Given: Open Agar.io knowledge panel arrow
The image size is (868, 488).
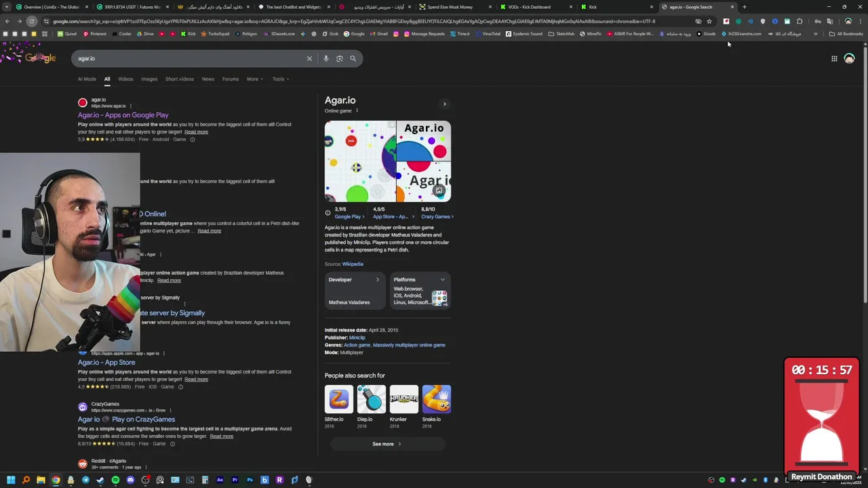Looking at the screenshot, I should coord(445,104).
